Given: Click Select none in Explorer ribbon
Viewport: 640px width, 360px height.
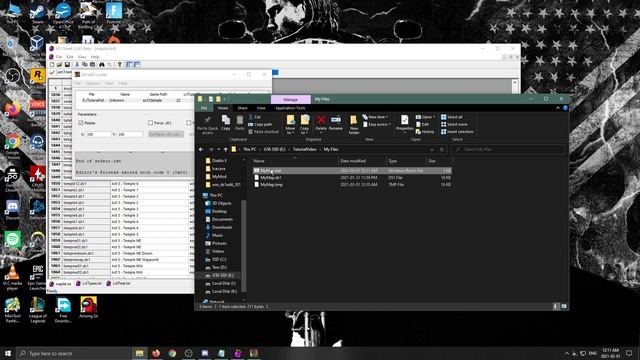Looking at the screenshot, I should pyautogui.click(x=454, y=124).
